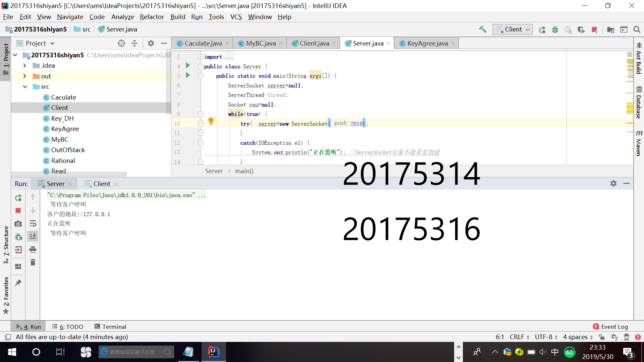Click the Debug bug icon in toolbar
644x362 pixels.
(555, 29)
